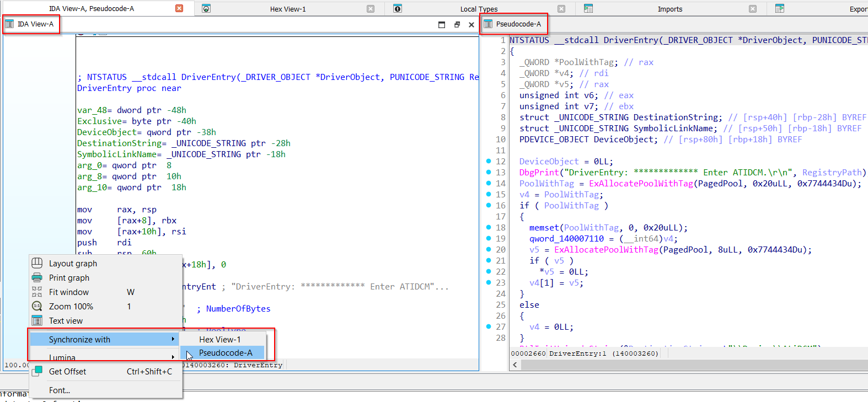Restore the IDA View-A panel with float button
This screenshot has height=402, width=868.
(457, 24)
